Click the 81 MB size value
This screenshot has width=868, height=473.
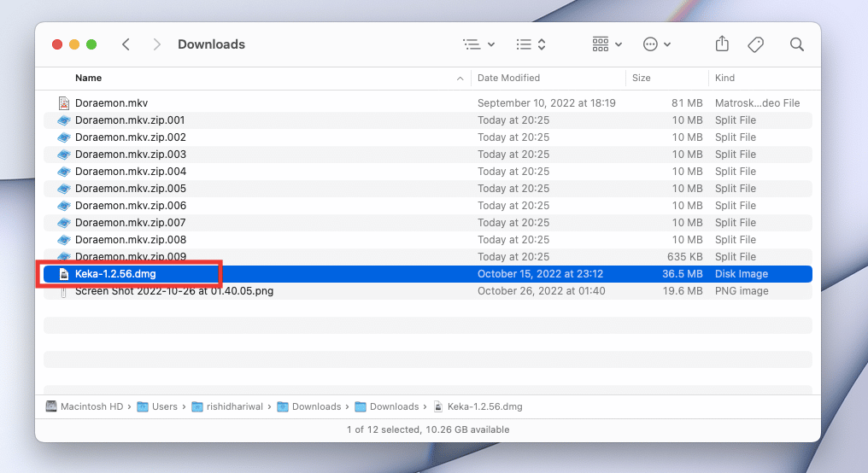coord(687,103)
